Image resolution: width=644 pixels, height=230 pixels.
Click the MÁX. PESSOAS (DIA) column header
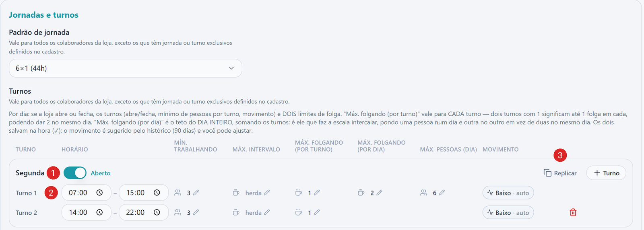[448, 150]
